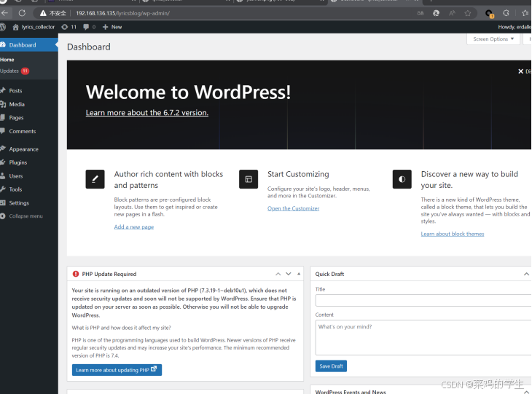Click the Howdy user account greeting
The width and height of the screenshot is (532, 394).
pyautogui.click(x=515, y=27)
